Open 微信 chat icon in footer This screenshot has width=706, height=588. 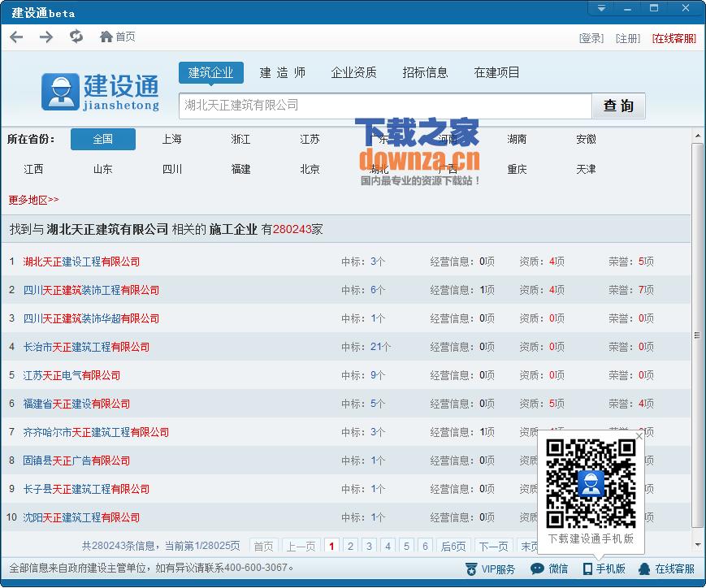click(x=549, y=569)
